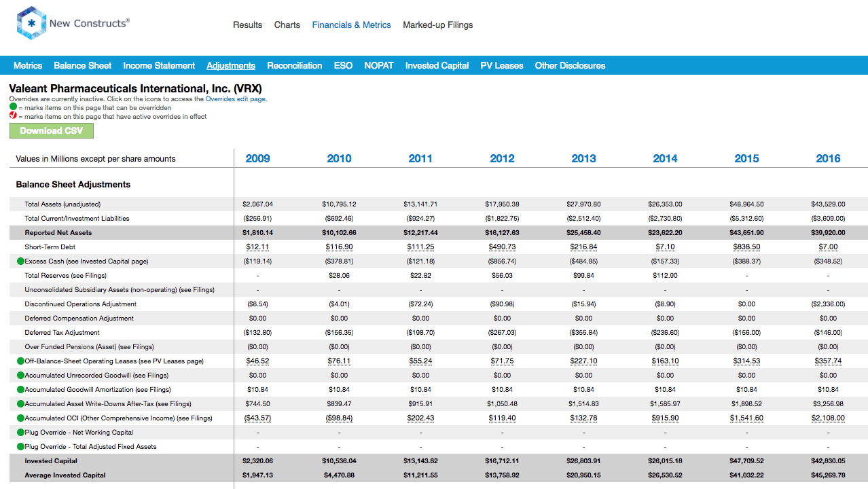The height and width of the screenshot is (489, 868).
Task: Click the 2016 column year header
Action: click(828, 159)
